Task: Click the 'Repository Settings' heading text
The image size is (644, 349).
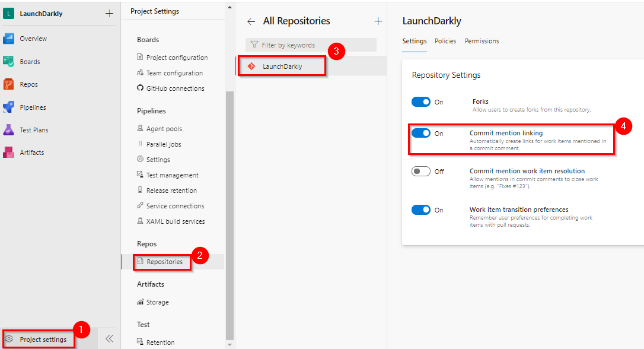Action: (x=446, y=75)
